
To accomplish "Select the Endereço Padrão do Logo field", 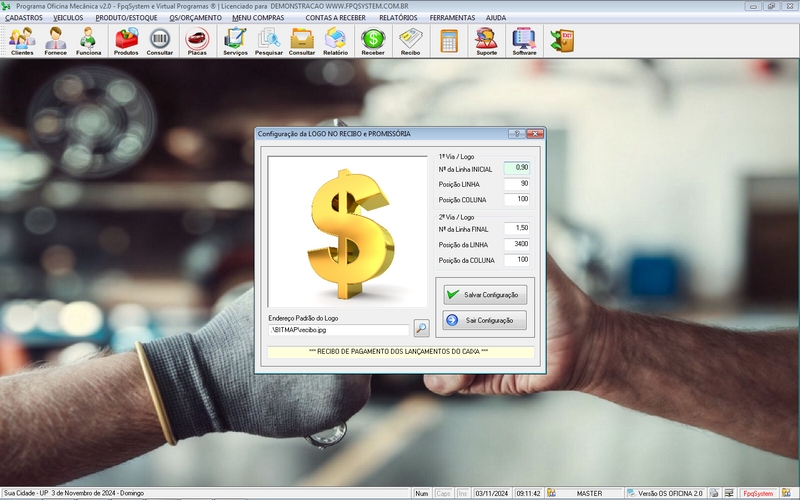I will click(339, 329).
